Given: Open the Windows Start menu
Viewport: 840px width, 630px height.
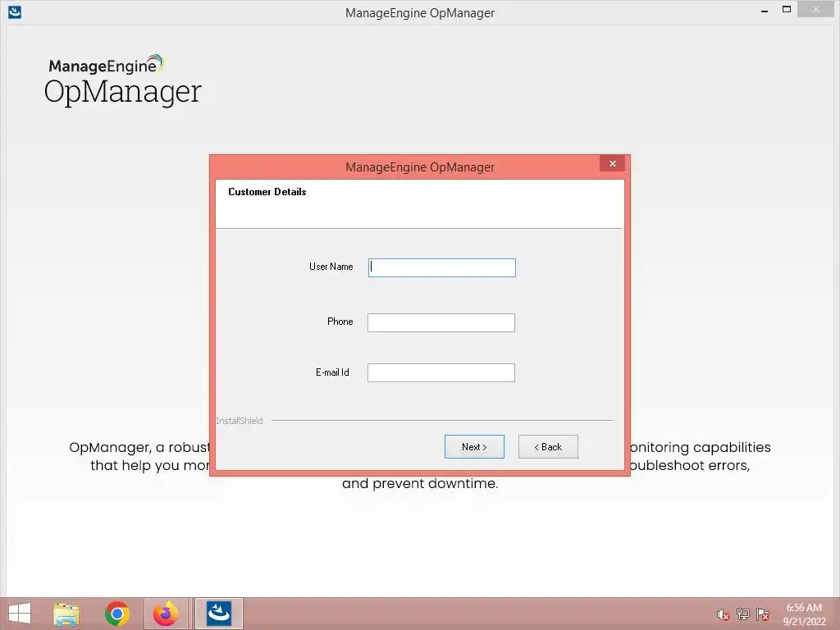Looking at the screenshot, I should coord(20,614).
